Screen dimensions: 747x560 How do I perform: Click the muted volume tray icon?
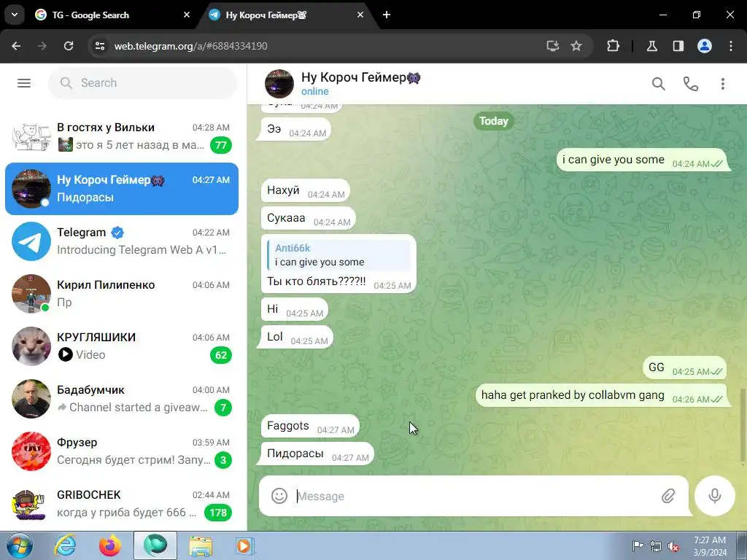click(673, 546)
